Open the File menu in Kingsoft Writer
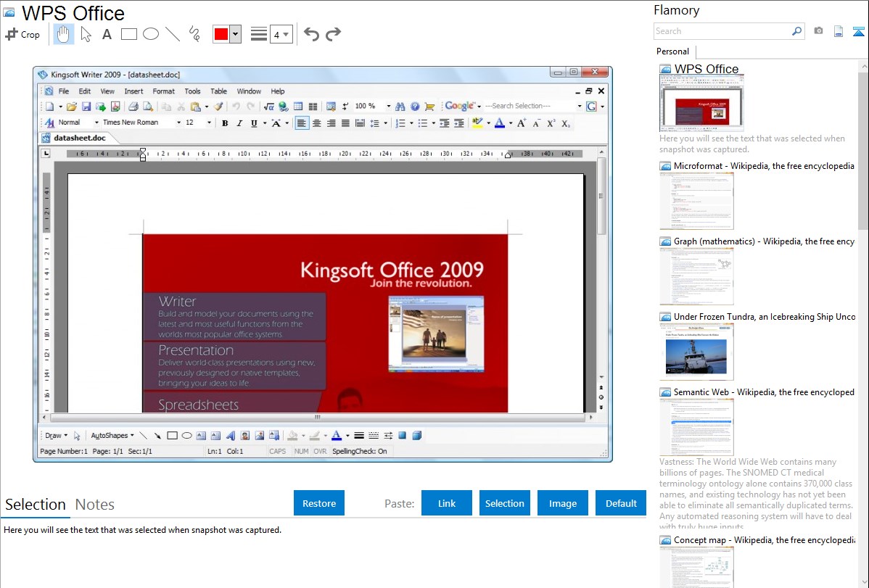The image size is (869, 588). point(64,91)
